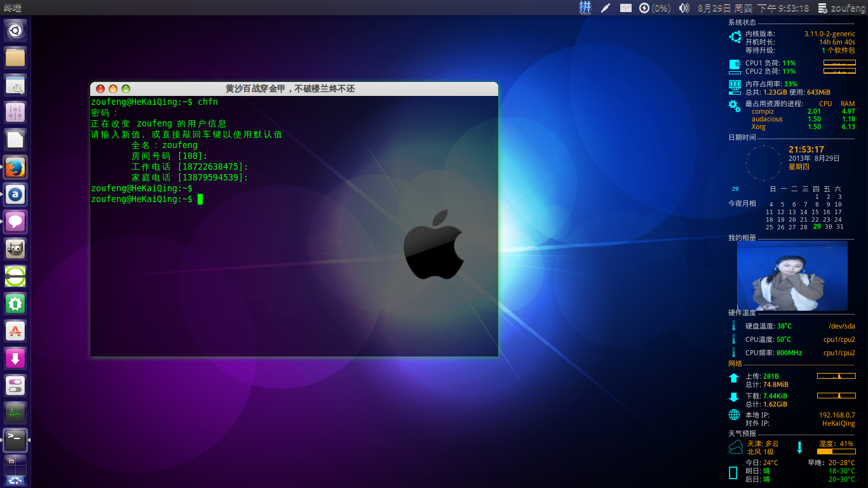Close the terminal window with red button
Image resolution: width=868 pixels, height=488 pixels.
click(100, 89)
